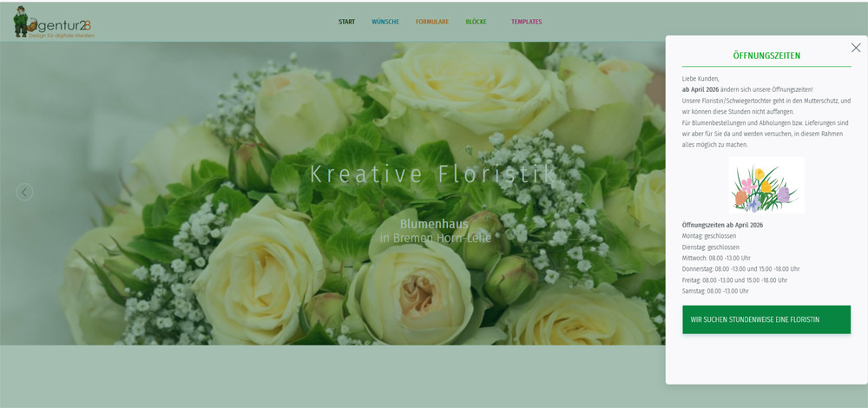Click 'Öffnungszeiten ab April 2026' bold subheading

(722, 225)
